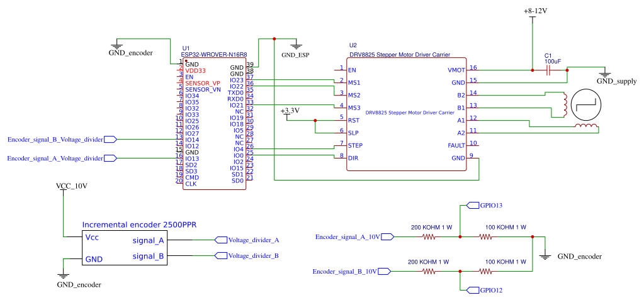Click the MS3 pin label on U2
Image resolution: width=644 pixels, height=300 pixels.
(x=354, y=108)
